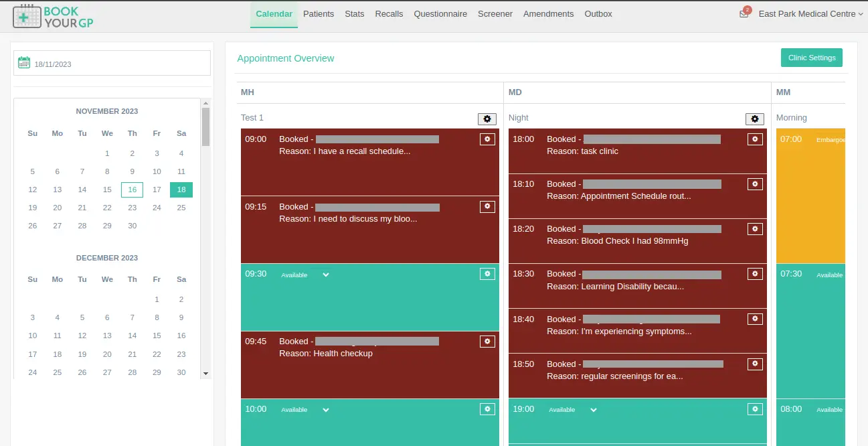This screenshot has height=446, width=868.
Task: Click the MD column header
Action: tap(515, 92)
